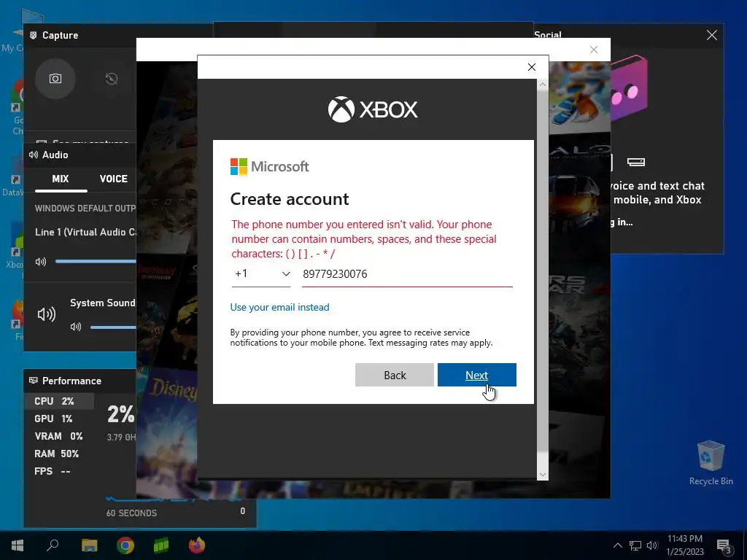The width and height of the screenshot is (747, 560).
Task: Open Windows Start menu
Action: (x=18, y=545)
